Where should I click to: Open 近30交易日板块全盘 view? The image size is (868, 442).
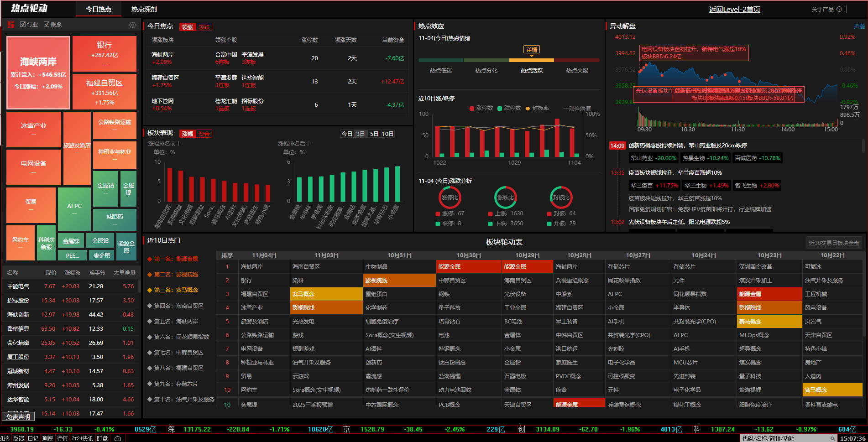click(834, 243)
